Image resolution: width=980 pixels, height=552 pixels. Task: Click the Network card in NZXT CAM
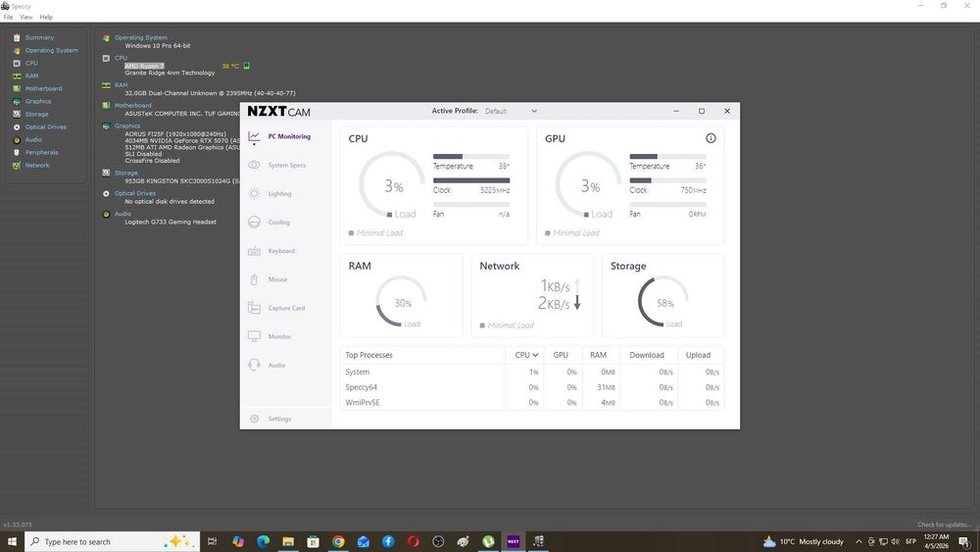532,296
